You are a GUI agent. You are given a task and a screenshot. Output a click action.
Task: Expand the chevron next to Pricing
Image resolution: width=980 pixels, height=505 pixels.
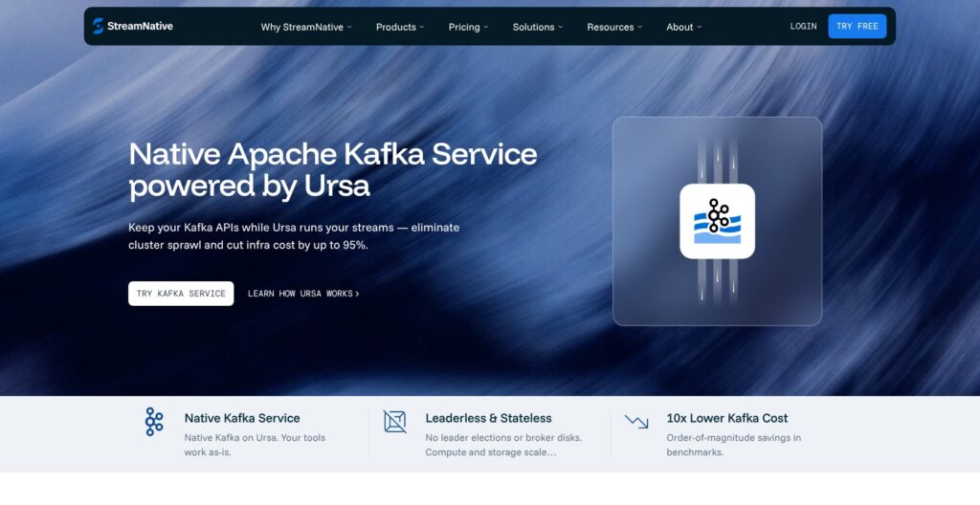485,27
